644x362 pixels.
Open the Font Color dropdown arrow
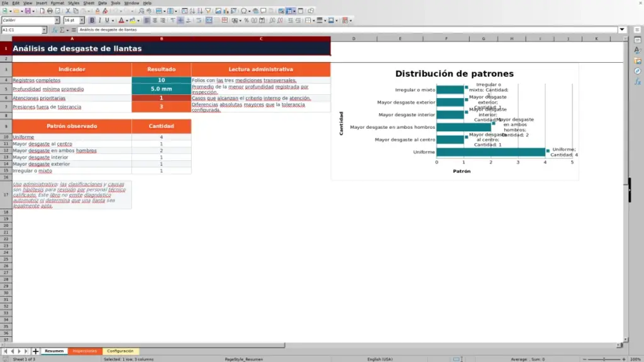pyautogui.click(x=127, y=21)
